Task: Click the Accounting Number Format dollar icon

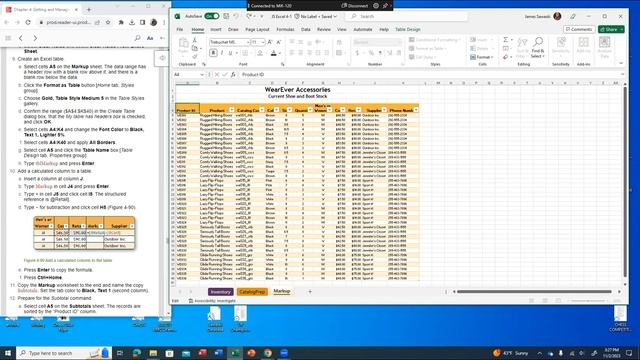Action: click(x=358, y=53)
